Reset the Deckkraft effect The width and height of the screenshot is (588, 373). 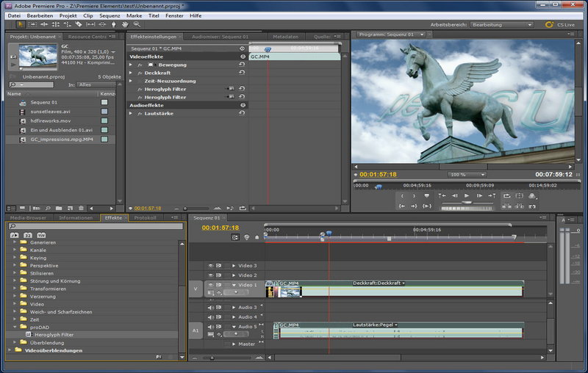click(x=242, y=73)
